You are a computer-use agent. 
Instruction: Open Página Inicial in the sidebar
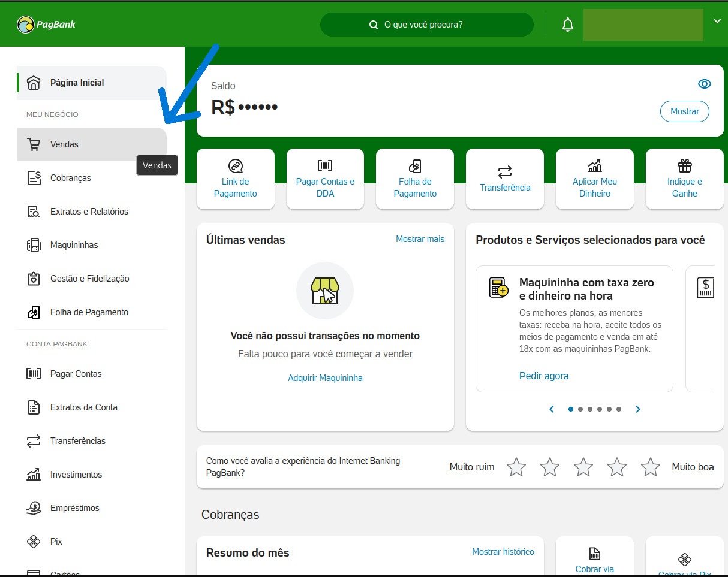[92, 83]
